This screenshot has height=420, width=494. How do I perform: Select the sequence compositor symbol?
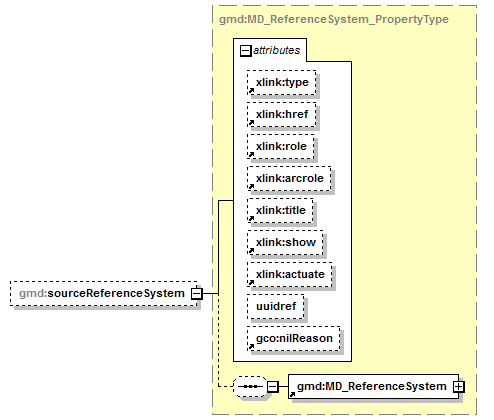click(x=250, y=387)
